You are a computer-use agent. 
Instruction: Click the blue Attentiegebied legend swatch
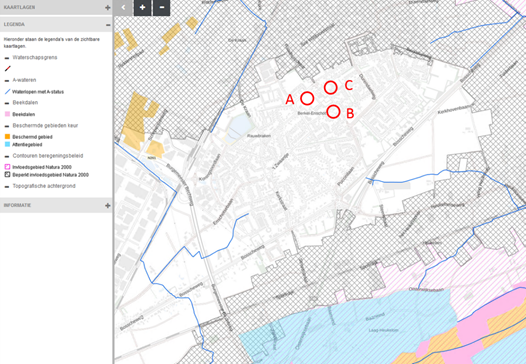click(7, 145)
